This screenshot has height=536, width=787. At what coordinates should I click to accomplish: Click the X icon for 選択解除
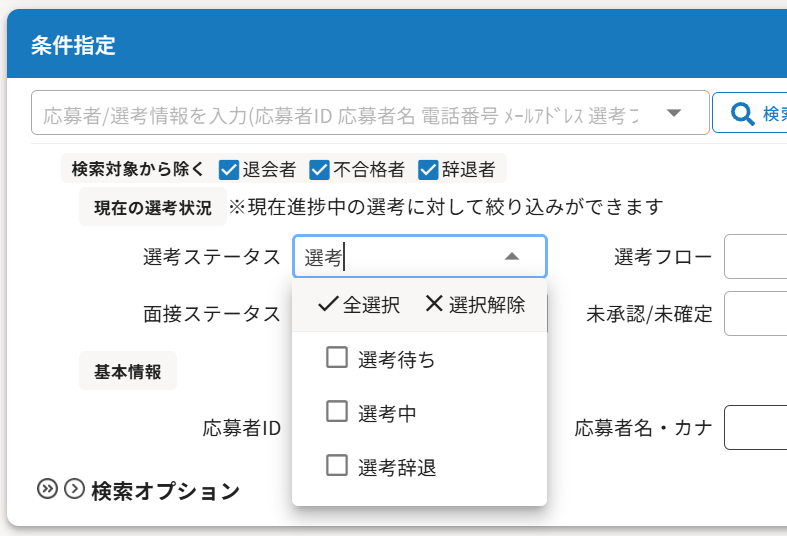(x=434, y=305)
